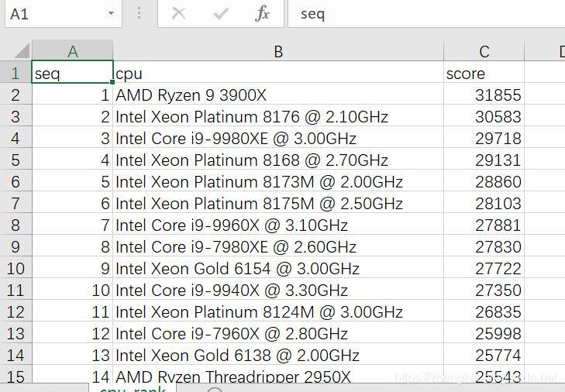Click seq cell for i9-9960X row
565x392 pixels.
click(72, 224)
